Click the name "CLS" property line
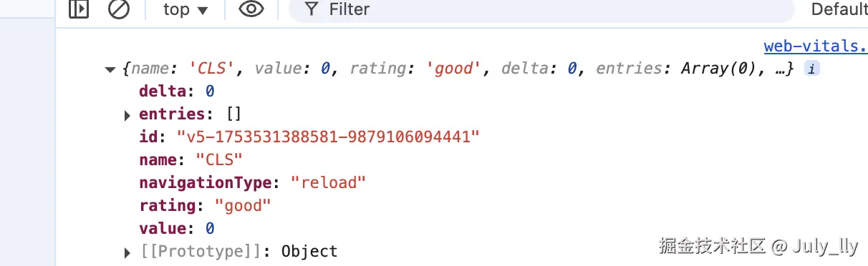 (x=191, y=159)
